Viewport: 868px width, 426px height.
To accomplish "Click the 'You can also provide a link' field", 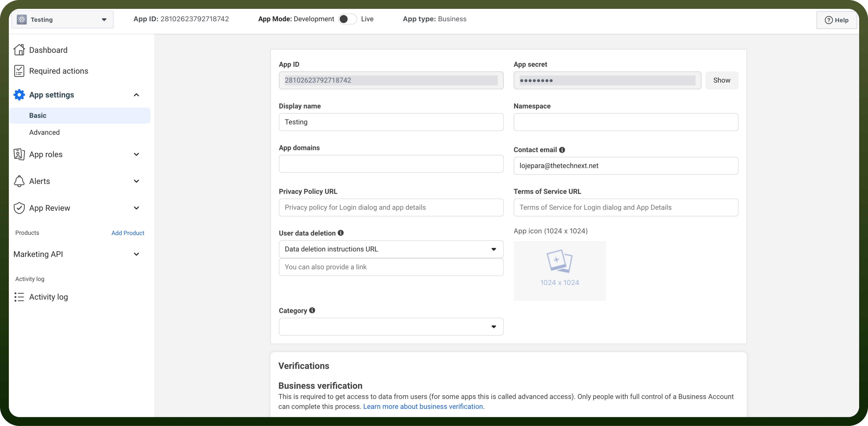I will point(391,267).
